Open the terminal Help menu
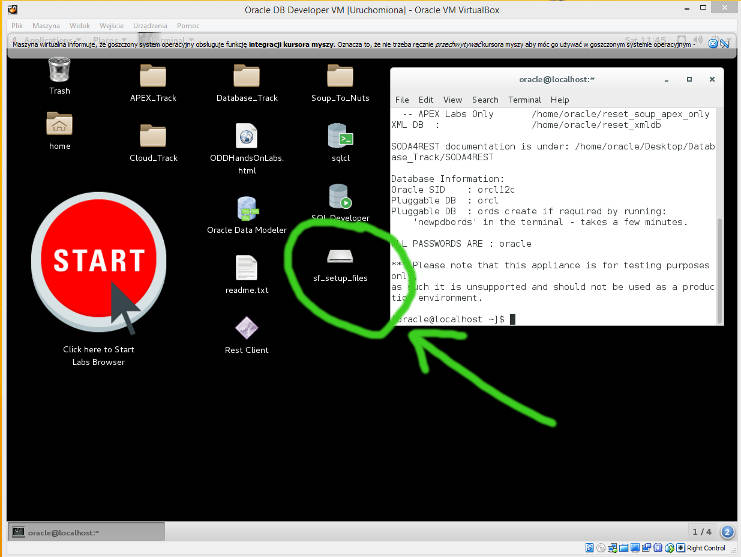This screenshot has width=741, height=557. [x=560, y=100]
